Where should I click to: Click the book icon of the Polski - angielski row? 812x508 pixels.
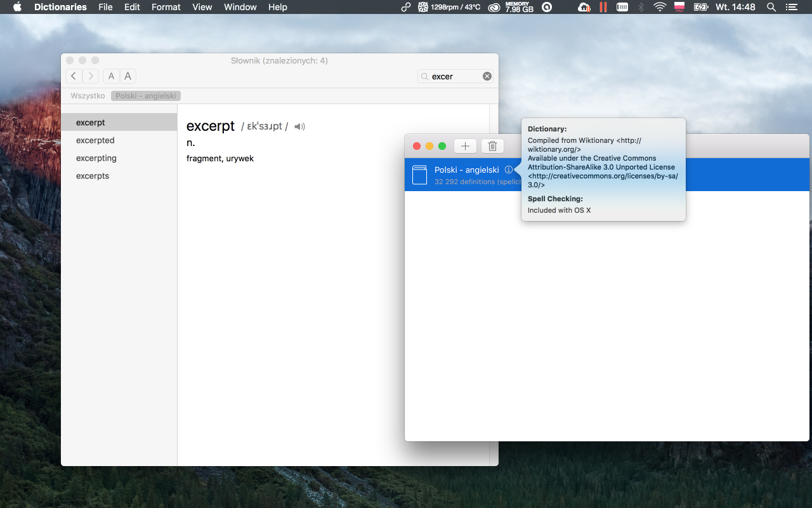(x=419, y=175)
